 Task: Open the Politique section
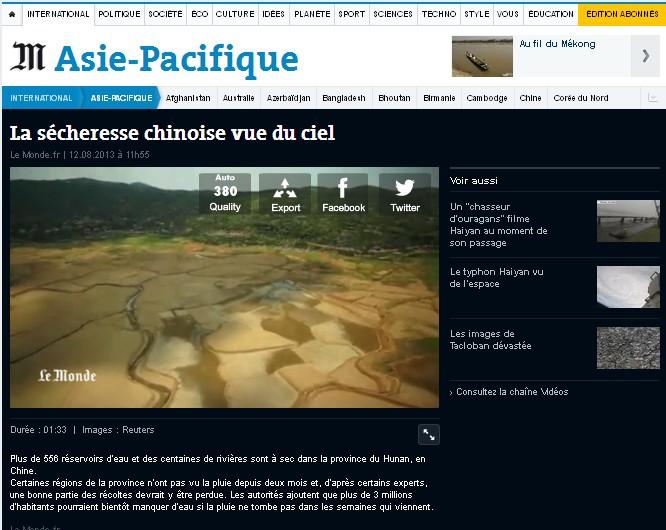point(119,14)
